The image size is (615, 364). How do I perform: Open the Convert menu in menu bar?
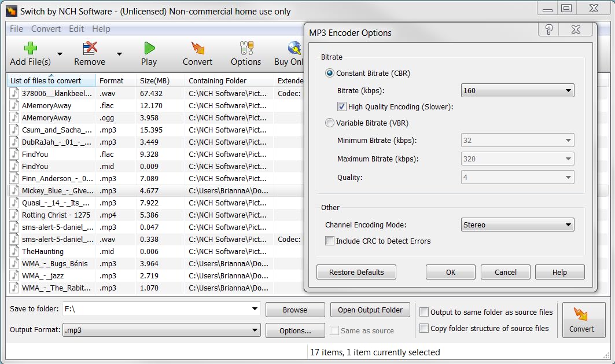(46, 29)
